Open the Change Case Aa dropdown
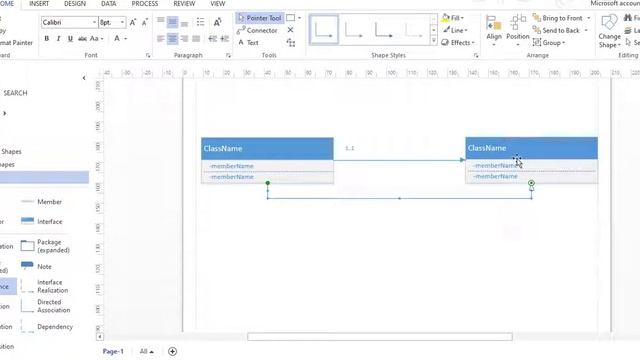 pos(96,38)
